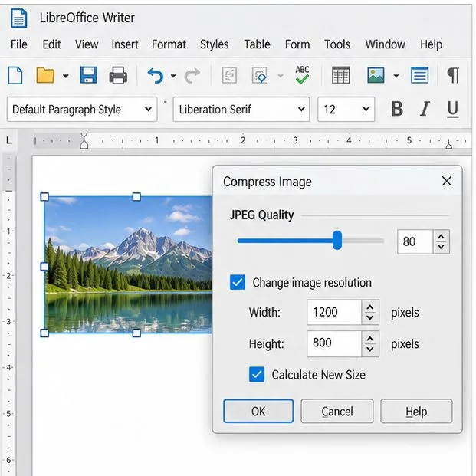Open the Tools menu

(x=337, y=44)
